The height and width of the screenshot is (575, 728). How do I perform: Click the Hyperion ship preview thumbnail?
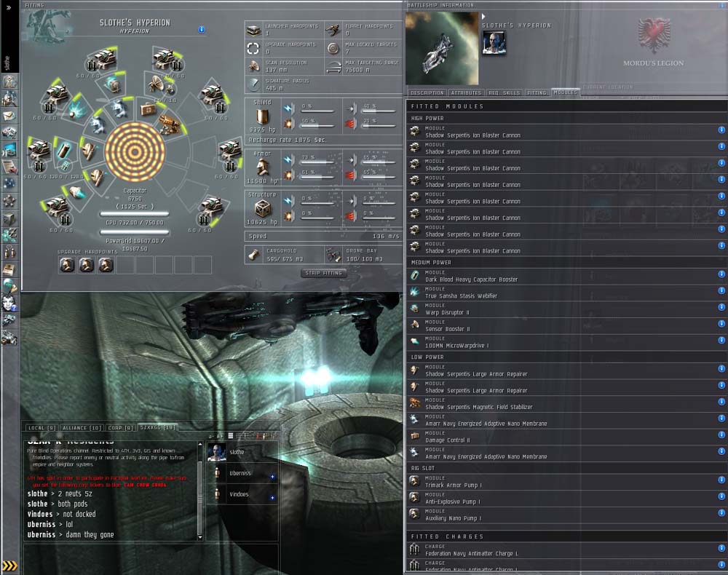coord(442,48)
